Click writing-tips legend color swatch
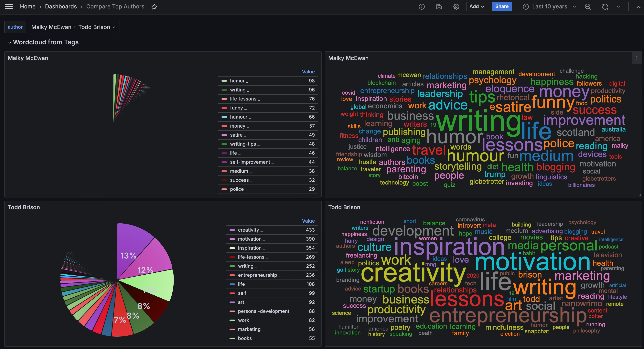This screenshot has height=349, width=644. coord(224,144)
